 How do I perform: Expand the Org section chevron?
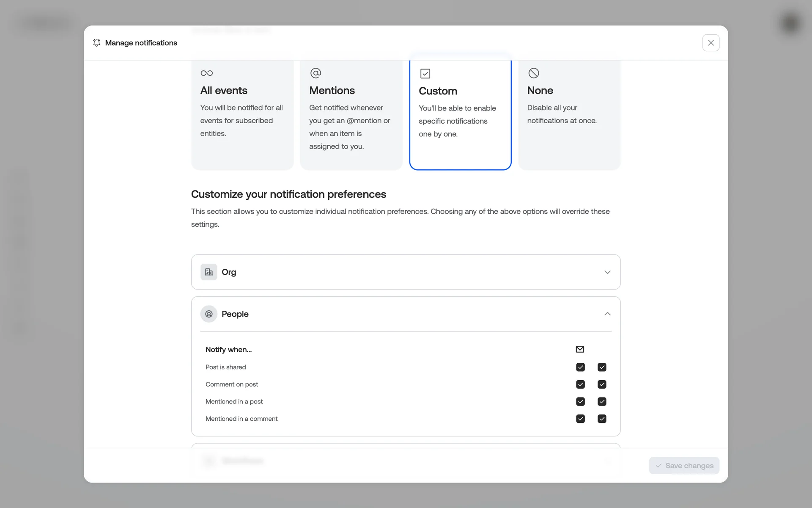point(607,272)
